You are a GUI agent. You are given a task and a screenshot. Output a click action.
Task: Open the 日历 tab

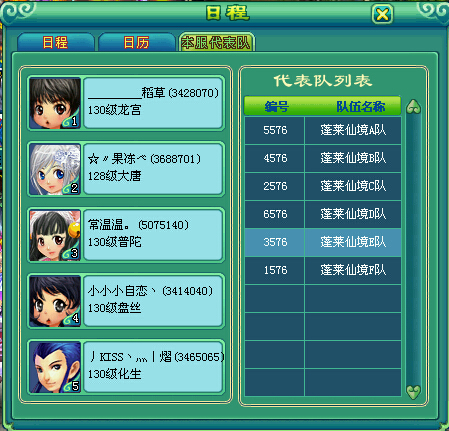coord(137,42)
